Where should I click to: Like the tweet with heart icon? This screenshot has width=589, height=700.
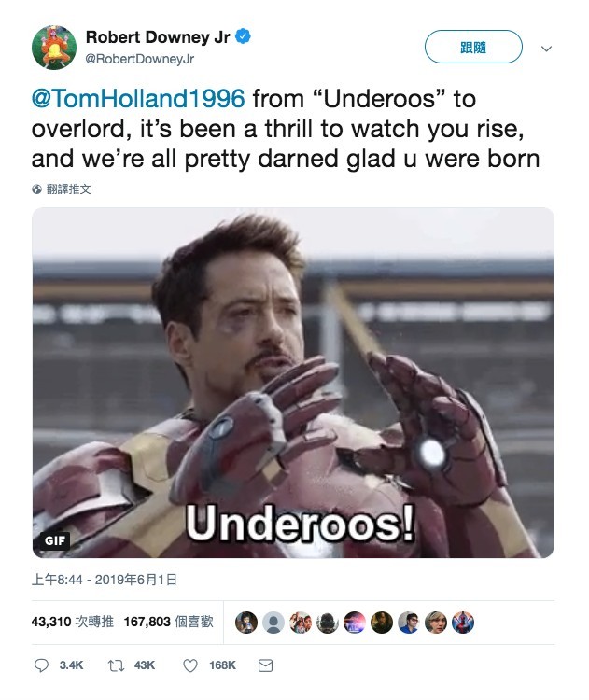coord(190,665)
